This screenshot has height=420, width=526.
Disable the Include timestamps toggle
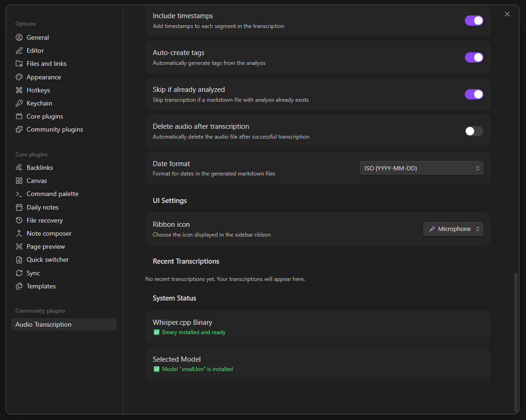(x=474, y=21)
